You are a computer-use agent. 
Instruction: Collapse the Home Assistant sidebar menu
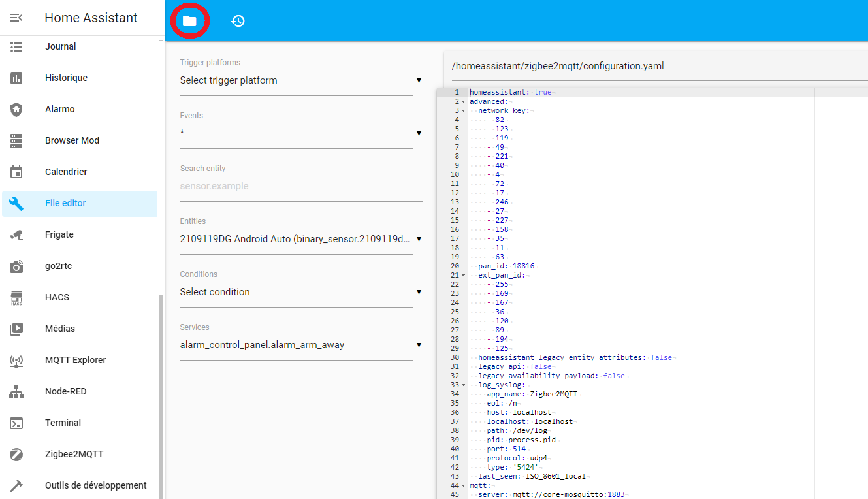coord(16,18)
